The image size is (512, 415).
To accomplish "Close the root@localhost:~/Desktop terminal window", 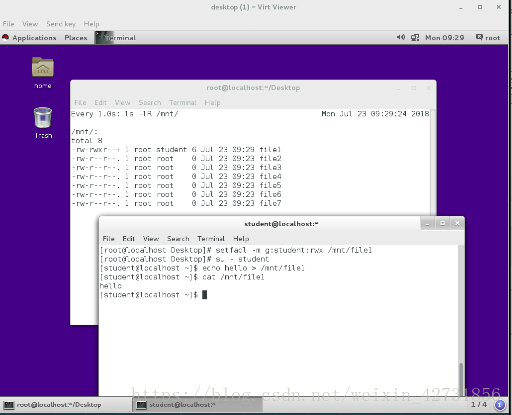I will (x=429, y=88).
